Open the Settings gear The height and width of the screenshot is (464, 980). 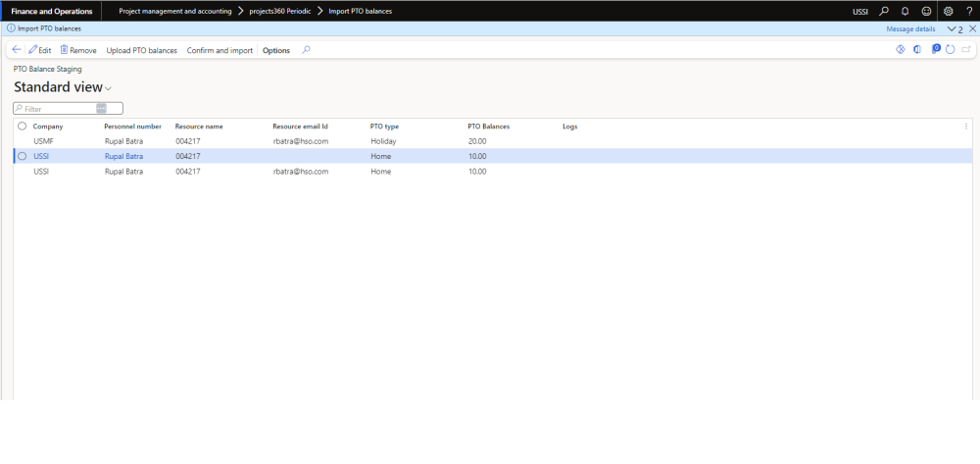click(x=948, y=11)
